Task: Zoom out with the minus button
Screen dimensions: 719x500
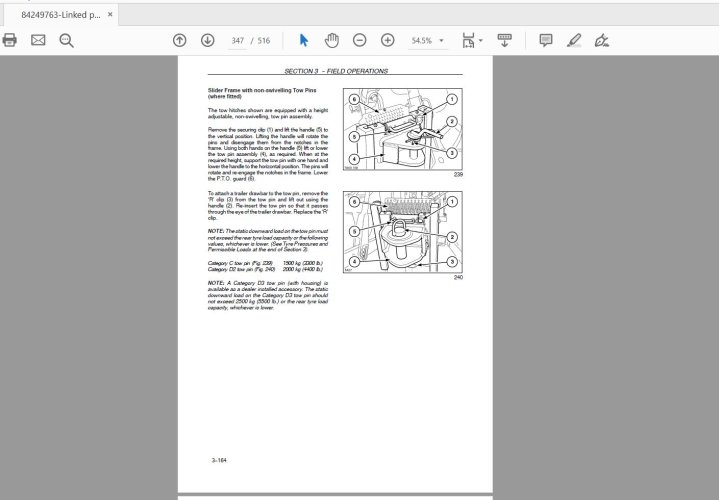Action: pyautogui.click(x=360, y=40)
